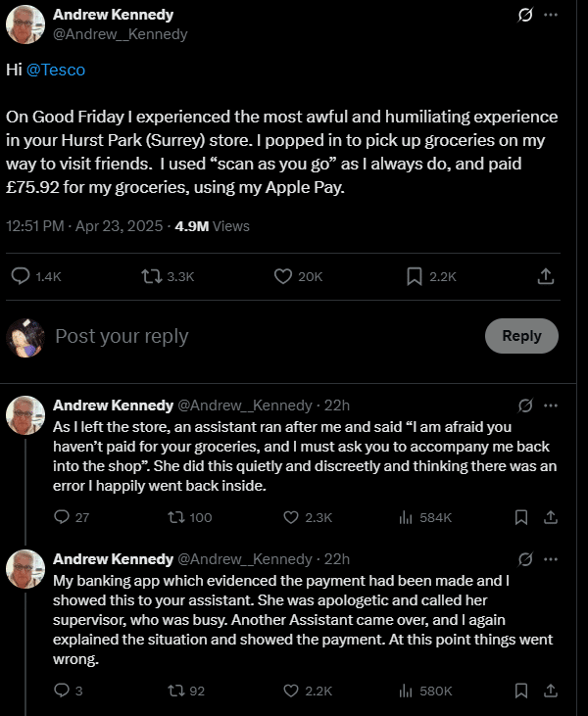Open the more options menu on the first reply
Image resolution: width=588 pixels, height=716 pixels.
click(x=551, y=406)
